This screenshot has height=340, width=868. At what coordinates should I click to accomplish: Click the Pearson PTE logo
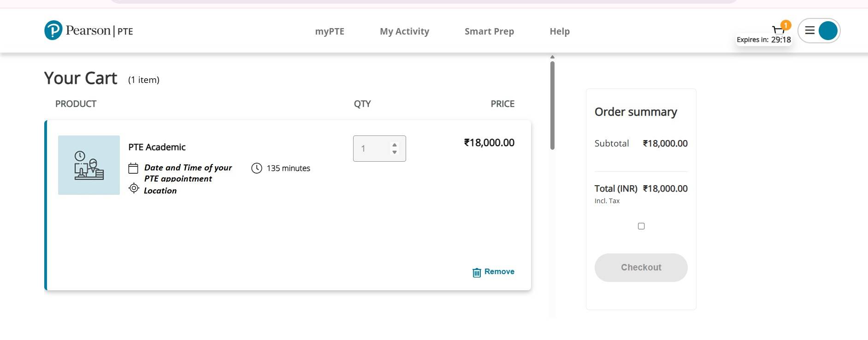[x=89, y=30]
